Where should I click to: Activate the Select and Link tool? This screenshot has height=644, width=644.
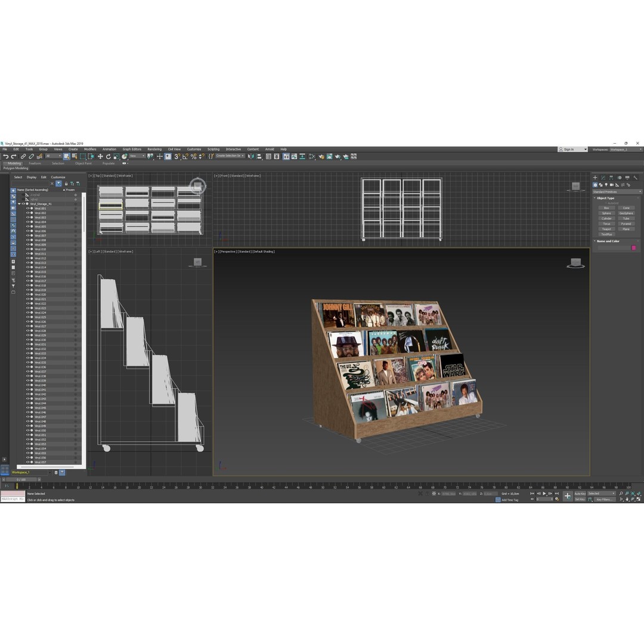tap(23, 156)
